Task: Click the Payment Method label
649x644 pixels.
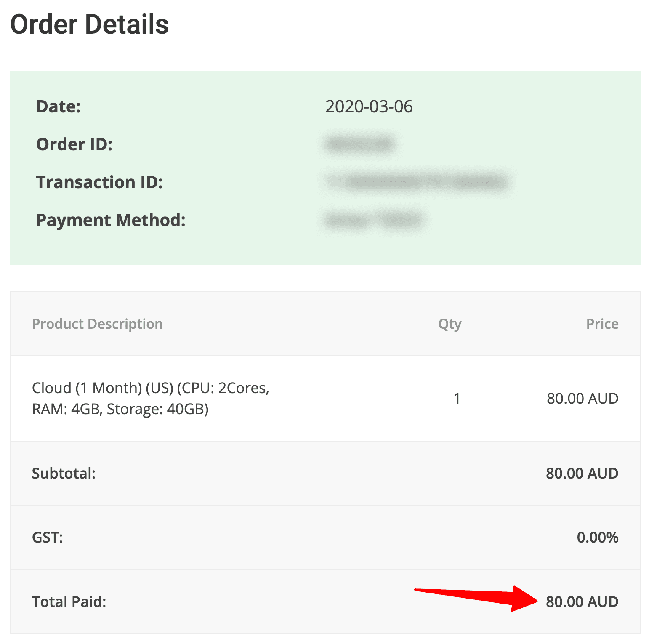Action: click(x=111, y=220)
